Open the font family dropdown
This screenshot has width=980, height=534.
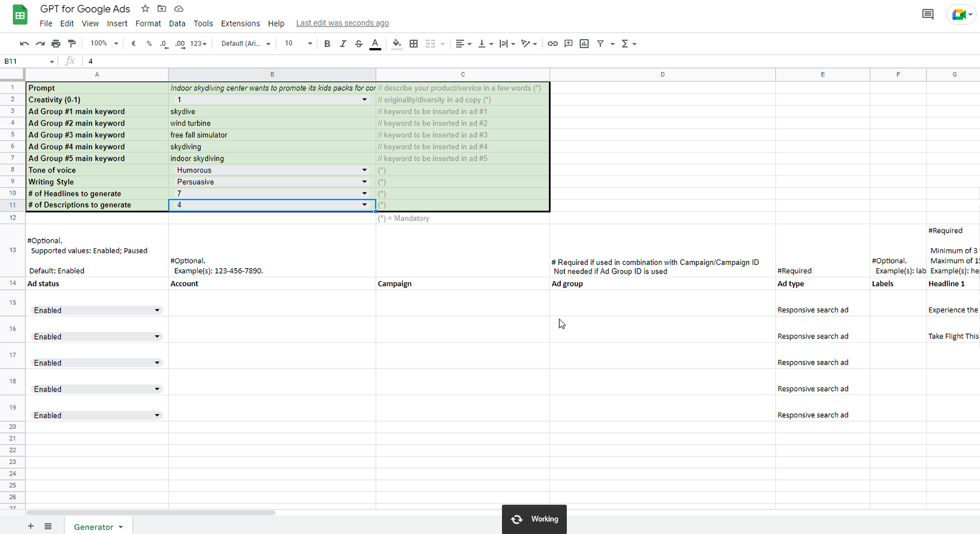246,44
